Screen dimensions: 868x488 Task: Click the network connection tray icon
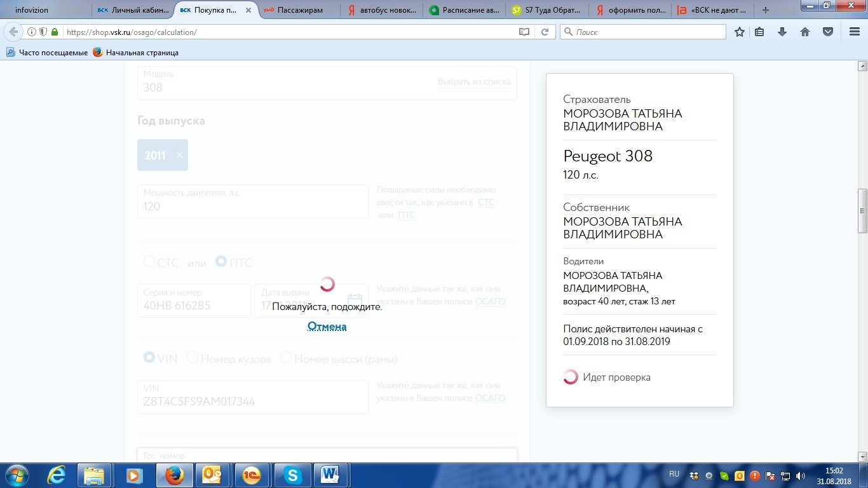click(785, 475)
